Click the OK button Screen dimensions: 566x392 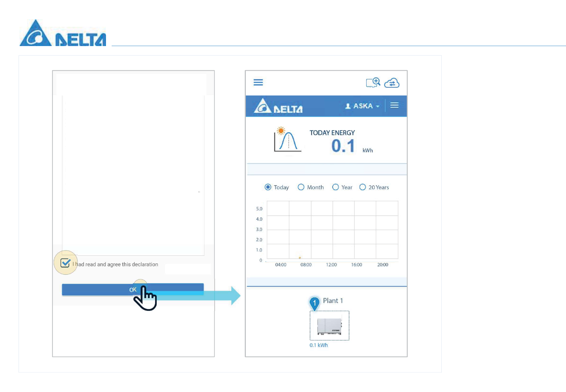coord(133,289)
